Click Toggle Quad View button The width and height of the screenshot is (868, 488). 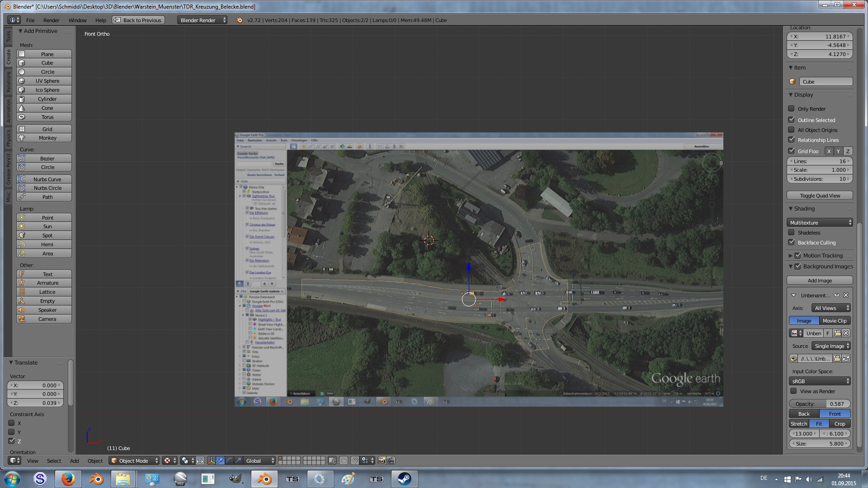[x=819, y=196]
